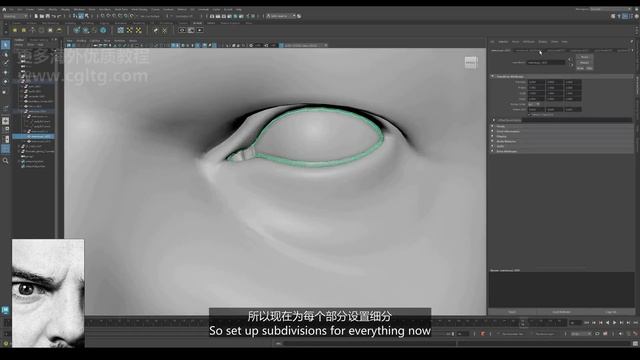640x360 pixels.
Task: Click the first yellow light icon on the shelf
Action: click(15, 30)
